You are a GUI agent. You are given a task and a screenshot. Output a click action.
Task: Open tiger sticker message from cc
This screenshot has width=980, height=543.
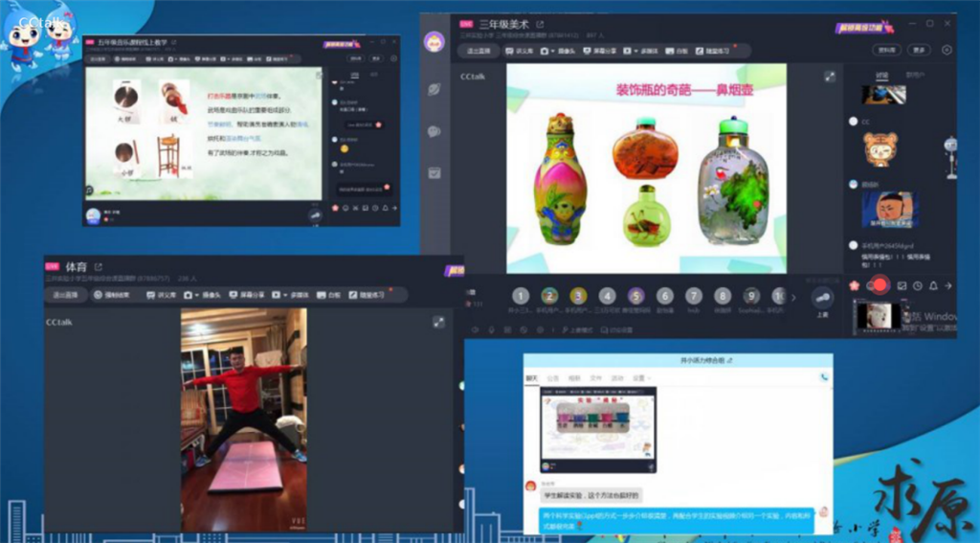(x=880, y=148)
